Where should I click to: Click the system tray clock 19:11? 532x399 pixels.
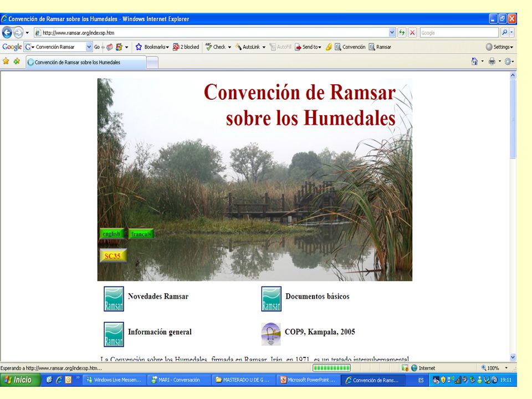pos(505,380)
